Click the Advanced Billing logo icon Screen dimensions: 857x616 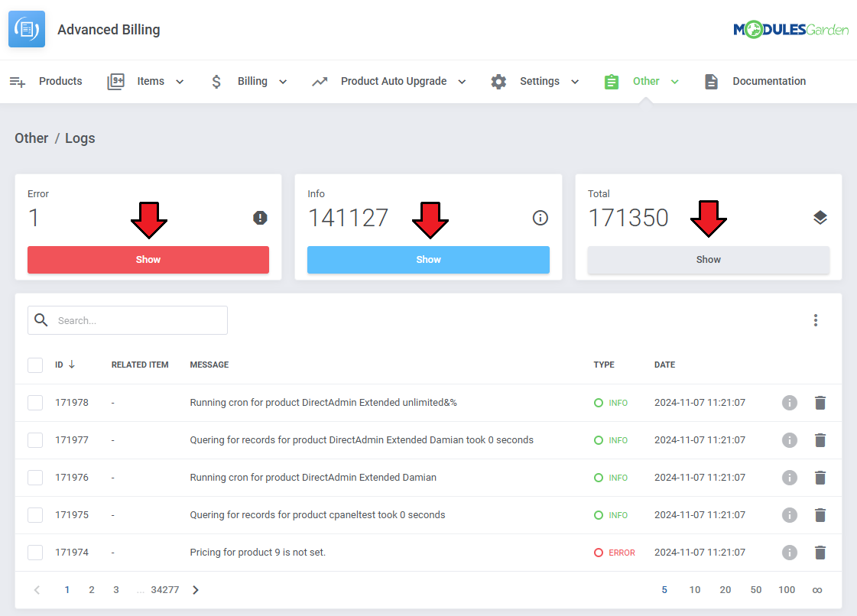(27, 30)
